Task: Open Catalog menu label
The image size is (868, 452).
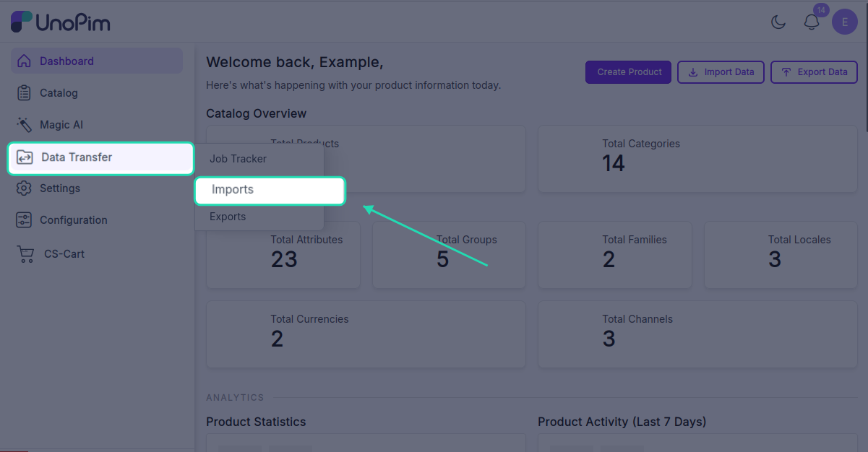Action: click(x=59, y=92)
